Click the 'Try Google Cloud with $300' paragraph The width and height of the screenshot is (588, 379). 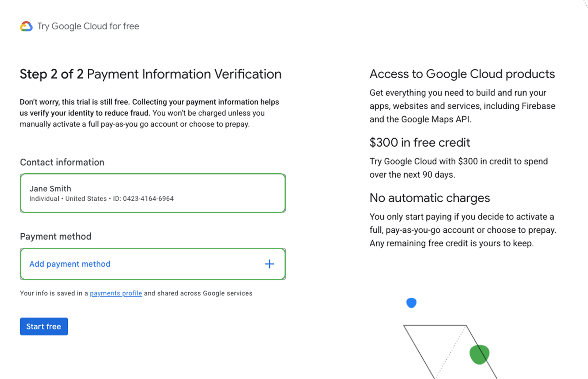458,168
